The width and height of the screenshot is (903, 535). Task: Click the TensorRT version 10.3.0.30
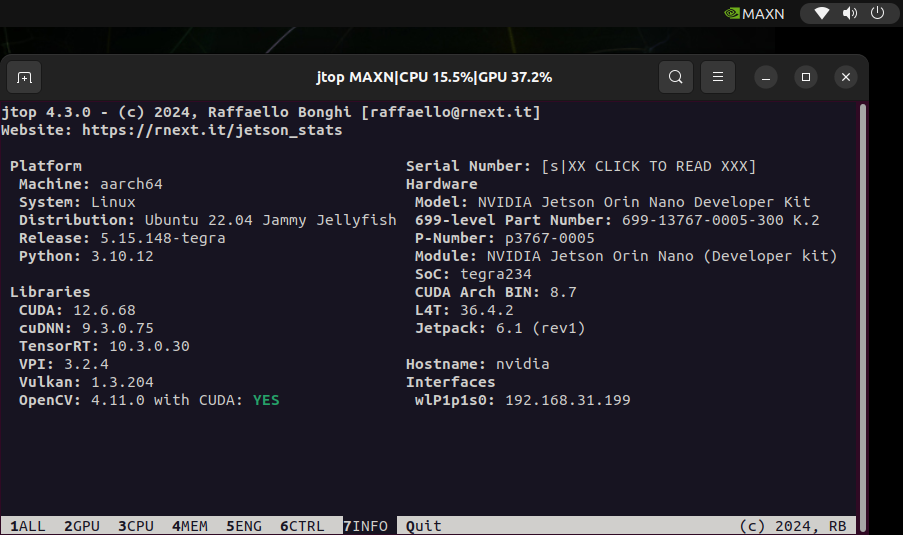click(x=149, y=346)
